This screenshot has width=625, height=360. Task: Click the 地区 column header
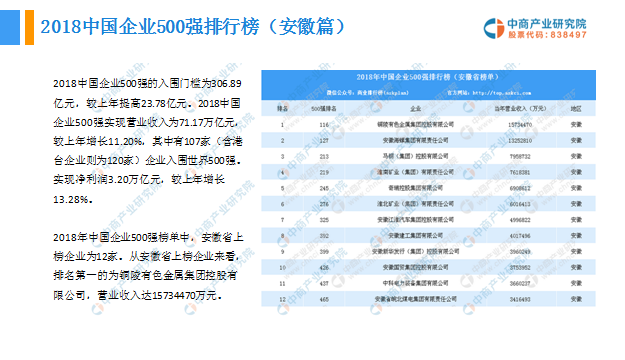click(x=576, y=108)
